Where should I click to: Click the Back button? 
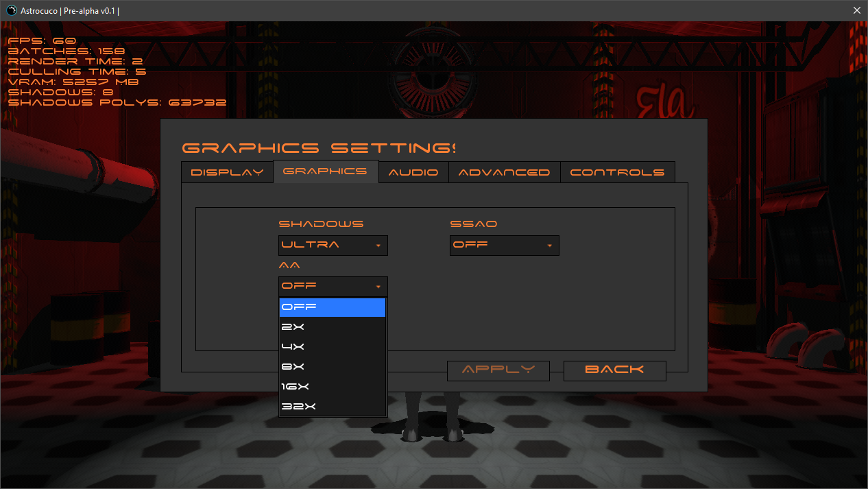(614, 370)
